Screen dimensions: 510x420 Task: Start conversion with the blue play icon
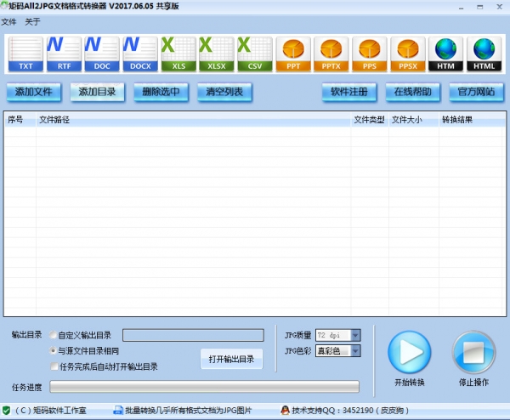(x=410, y=352)
